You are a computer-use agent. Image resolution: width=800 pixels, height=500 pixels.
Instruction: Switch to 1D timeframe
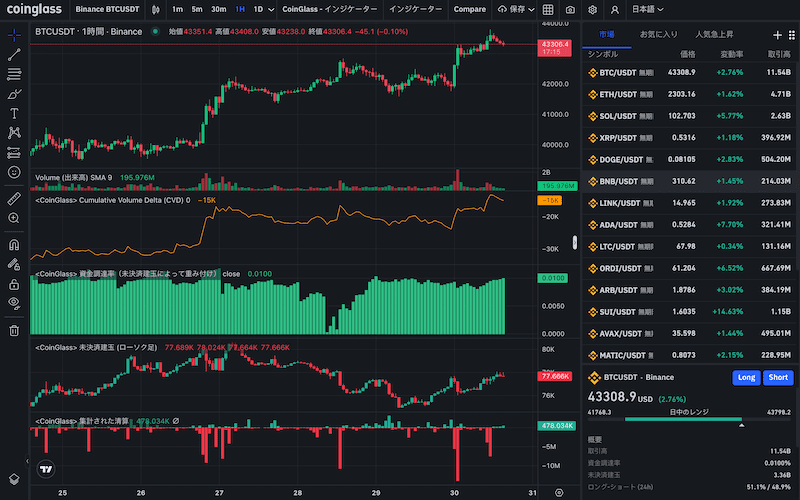point(258,9)
